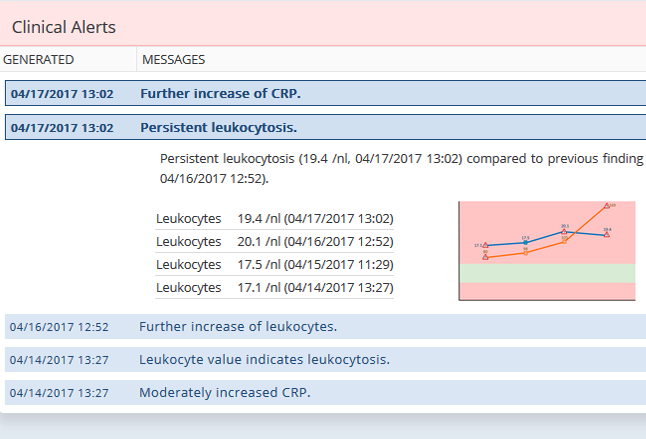Click the orange 98 CRP data point
This screenshot has height=439, width=646.
[x=525, y=252]
